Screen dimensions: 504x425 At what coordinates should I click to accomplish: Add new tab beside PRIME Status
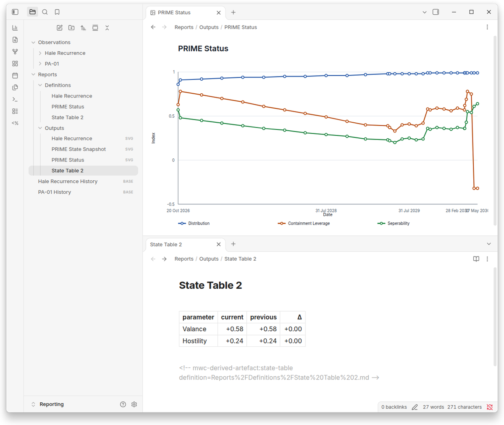[x=234, y=12]
